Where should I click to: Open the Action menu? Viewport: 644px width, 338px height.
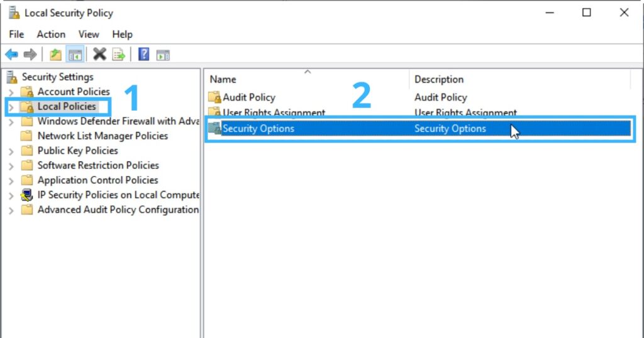tap(51, 35)
